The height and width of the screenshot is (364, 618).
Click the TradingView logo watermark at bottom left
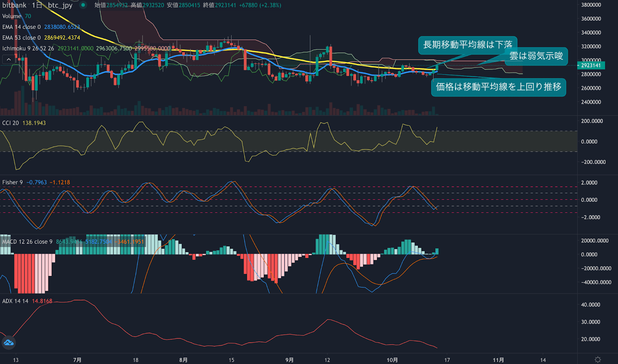pyautogui.click(x=8, y=343)
